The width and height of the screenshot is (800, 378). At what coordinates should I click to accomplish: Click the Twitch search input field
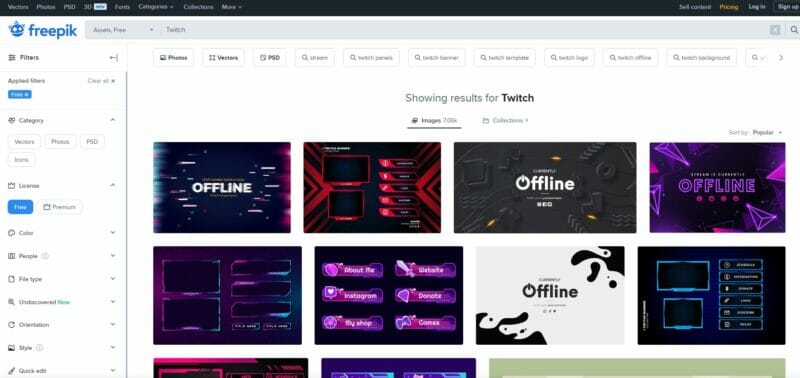point(464,30)
